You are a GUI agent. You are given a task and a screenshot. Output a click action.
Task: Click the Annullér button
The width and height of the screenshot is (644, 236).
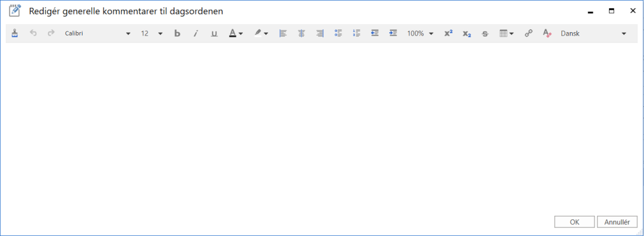[617, 222]
